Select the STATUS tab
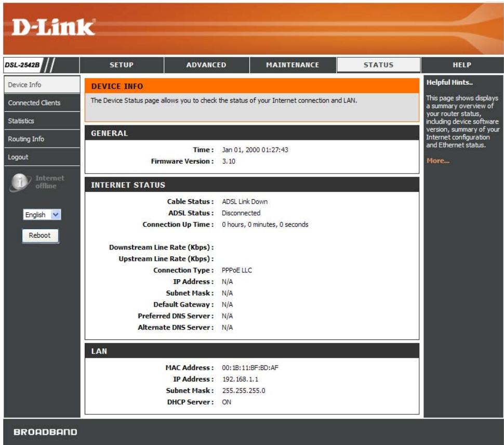 coord(378,65)
